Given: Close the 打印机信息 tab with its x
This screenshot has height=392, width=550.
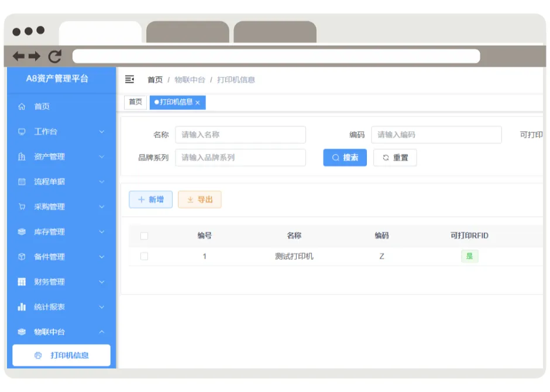Looking at the screenshot, I should pos(198,103).
